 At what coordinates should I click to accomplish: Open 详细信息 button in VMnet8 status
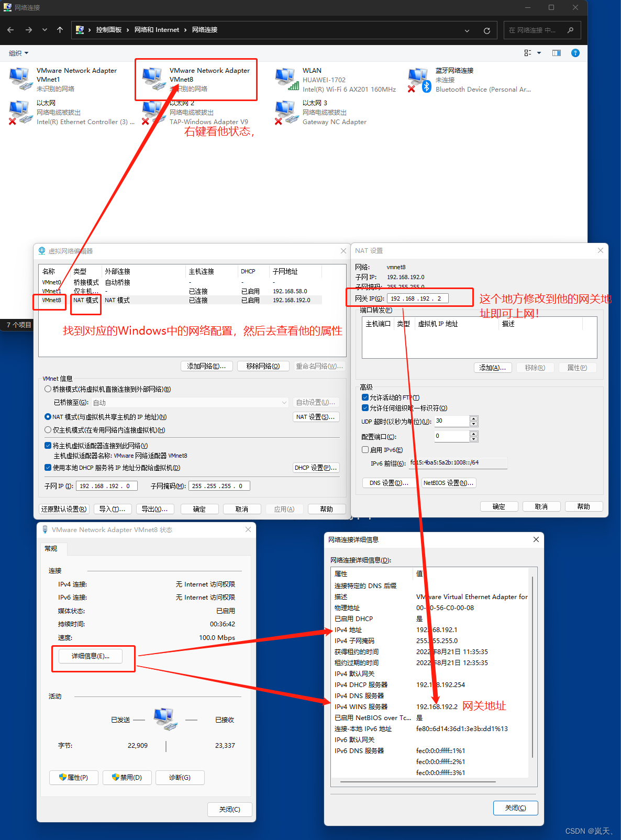[x=91, y=656]
